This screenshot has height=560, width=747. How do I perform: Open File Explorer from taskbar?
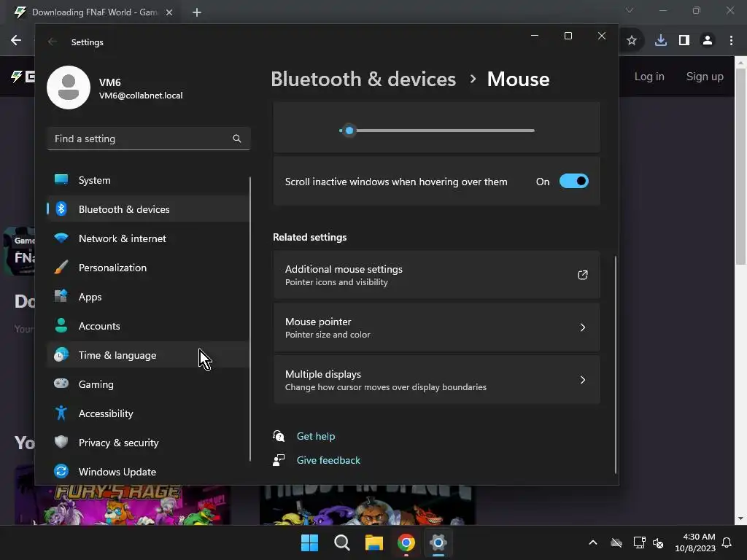(x=374, y=542)
